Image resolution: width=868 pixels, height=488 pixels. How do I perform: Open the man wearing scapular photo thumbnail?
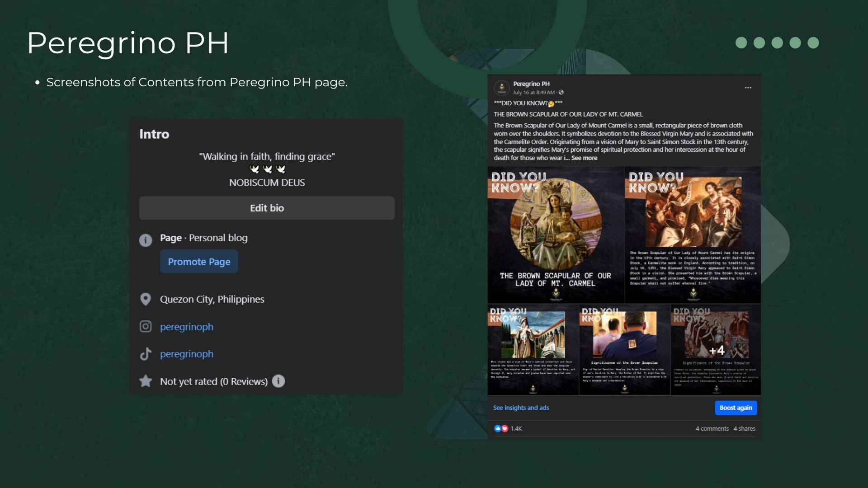(x=624, y=350)
